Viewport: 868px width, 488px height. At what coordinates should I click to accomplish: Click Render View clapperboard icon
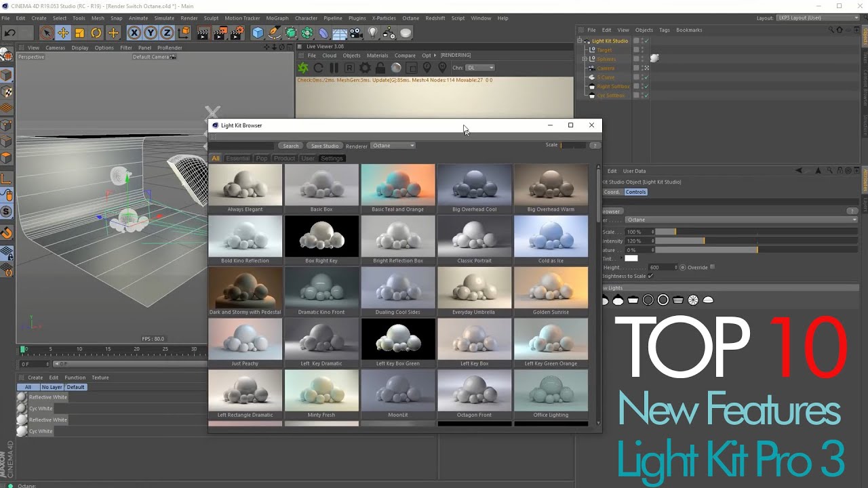pos(203,33)
